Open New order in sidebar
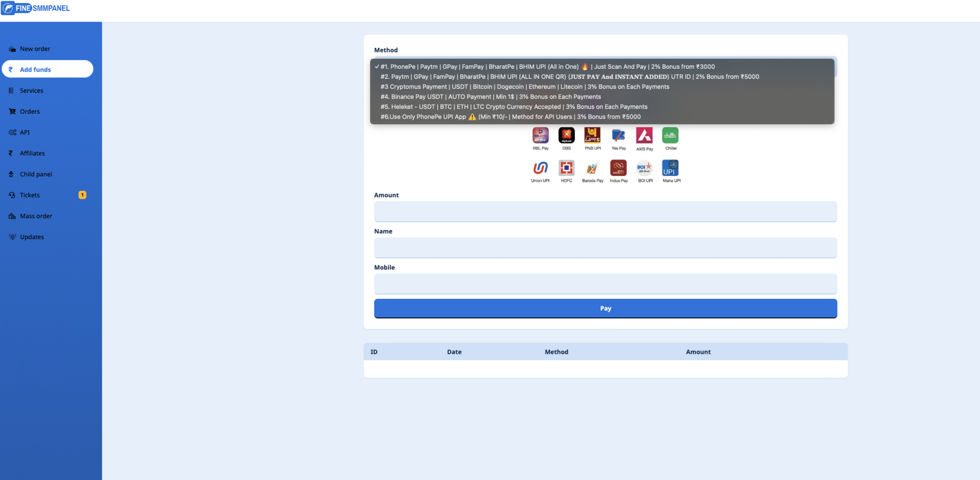This screenshot has width=980, height=480. (35, 49)
